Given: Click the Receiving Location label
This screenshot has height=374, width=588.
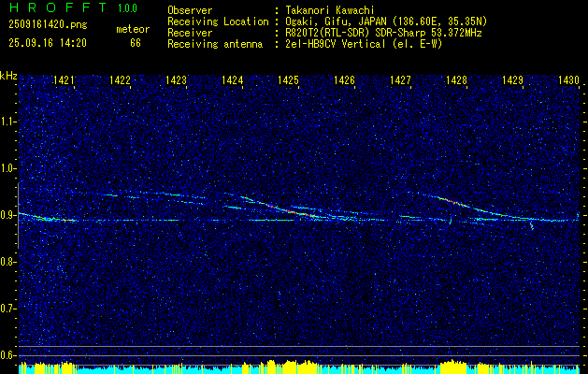Looking at the screenshot, I should pyautogui.click(x=218, y=22).
